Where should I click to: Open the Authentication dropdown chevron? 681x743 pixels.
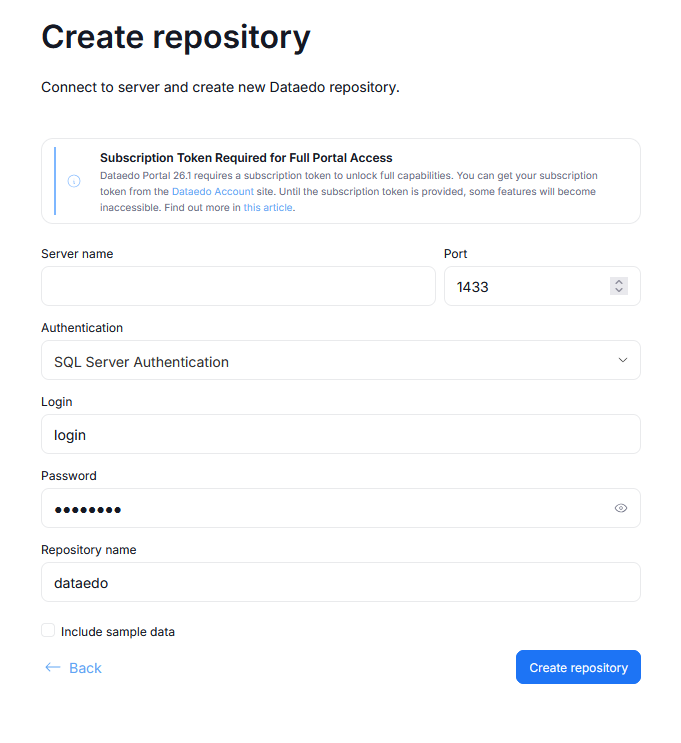623,360
